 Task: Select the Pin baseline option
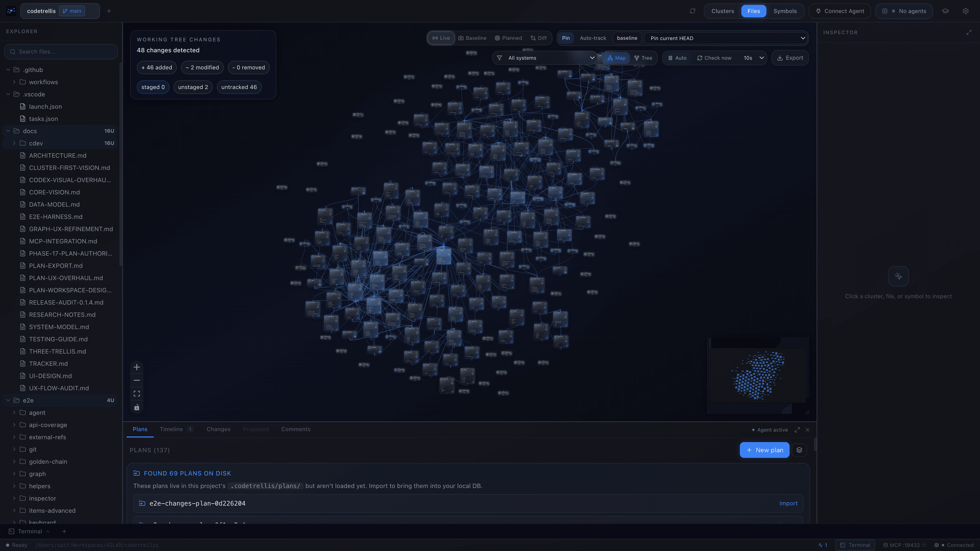point(566,38)
